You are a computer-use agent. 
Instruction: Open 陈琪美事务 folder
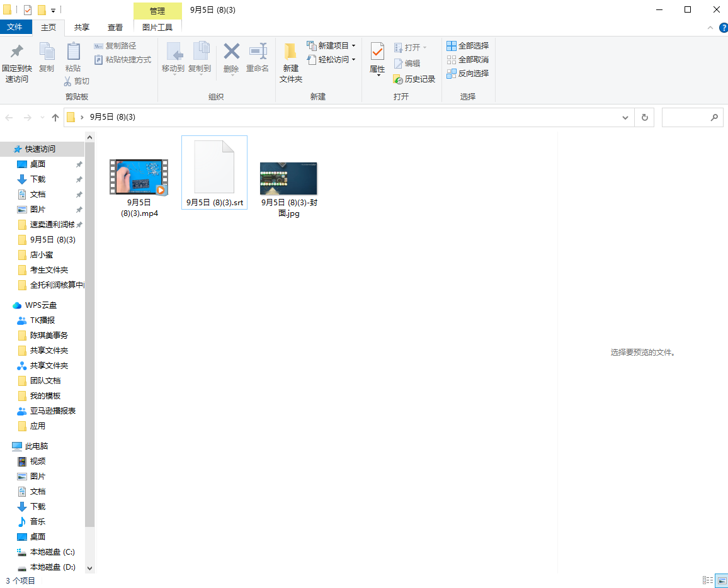48,335
